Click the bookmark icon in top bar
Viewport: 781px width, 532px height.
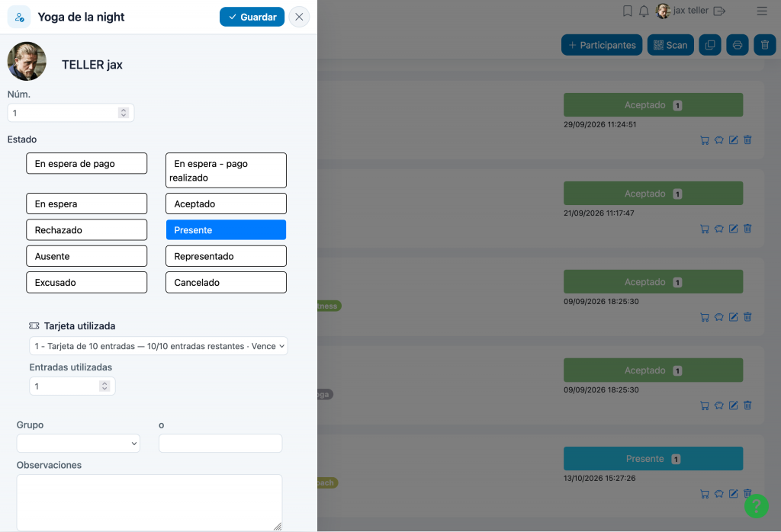click(628, 11)
